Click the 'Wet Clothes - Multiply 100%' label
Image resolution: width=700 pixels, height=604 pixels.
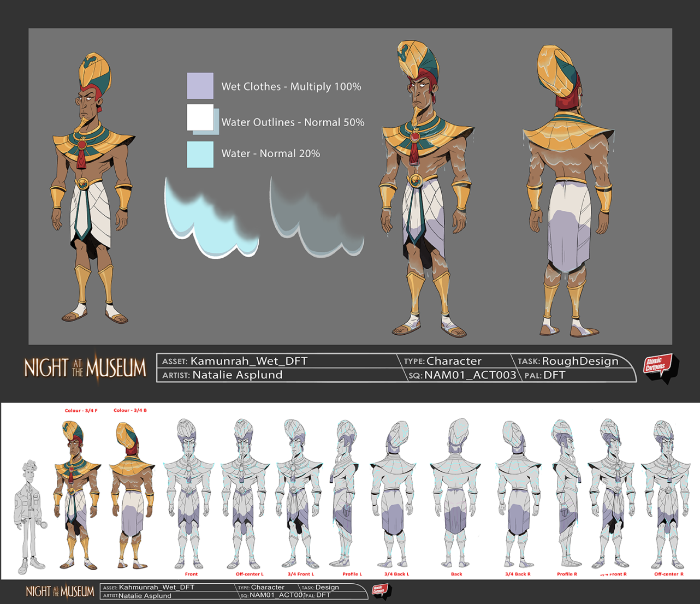[291, 86]
